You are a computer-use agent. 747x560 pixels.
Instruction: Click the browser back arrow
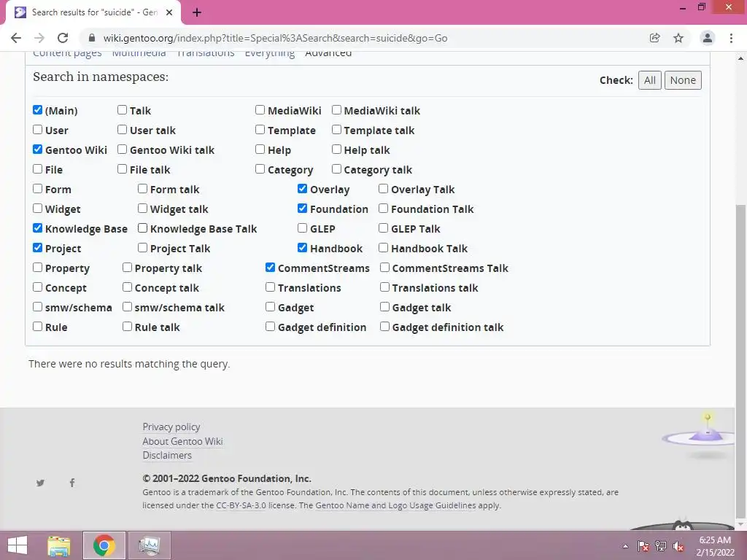pos(16,38)
